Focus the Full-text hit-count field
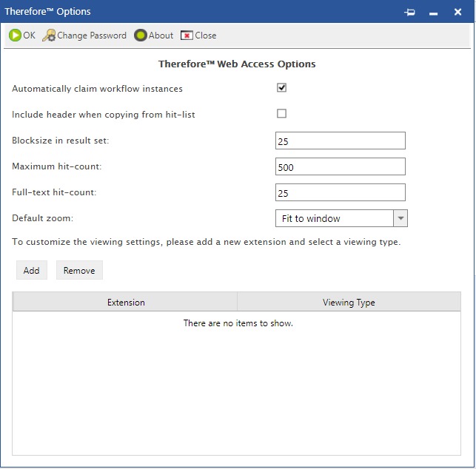The height and width of the screenshot is (469, 476). [x=341, y=192]
